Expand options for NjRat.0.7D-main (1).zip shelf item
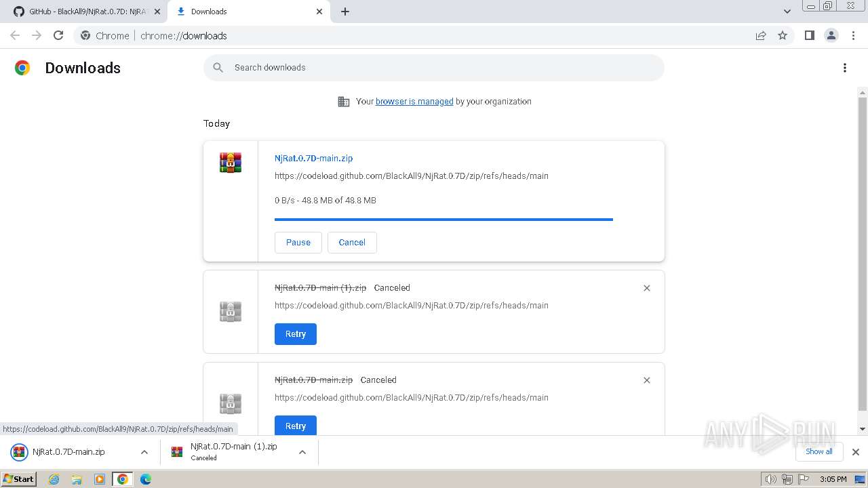The height and width of the screenshot is (488, 868). click(x=302, y=452)
